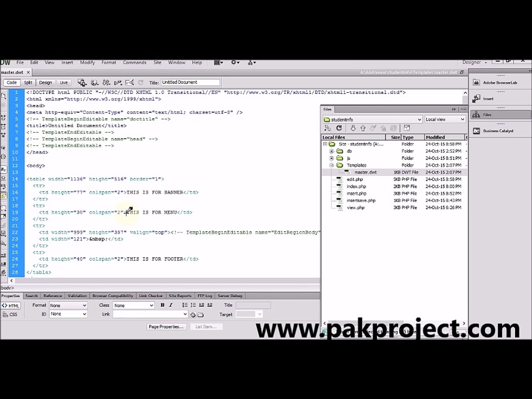The height and width of the screenshot is (399, 532).
Task: Open the Multiscreen preview toolbar icon
Action: point(82,83)
